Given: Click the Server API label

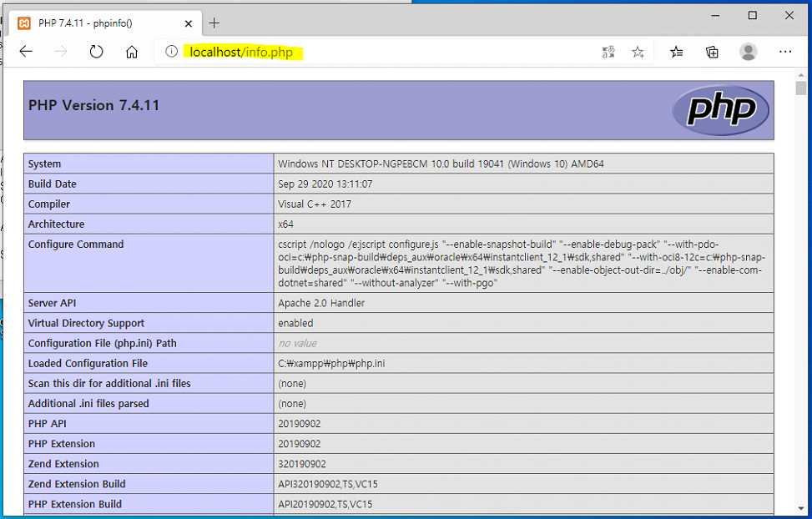Looking at the screenshot, I should pos(52,303).
